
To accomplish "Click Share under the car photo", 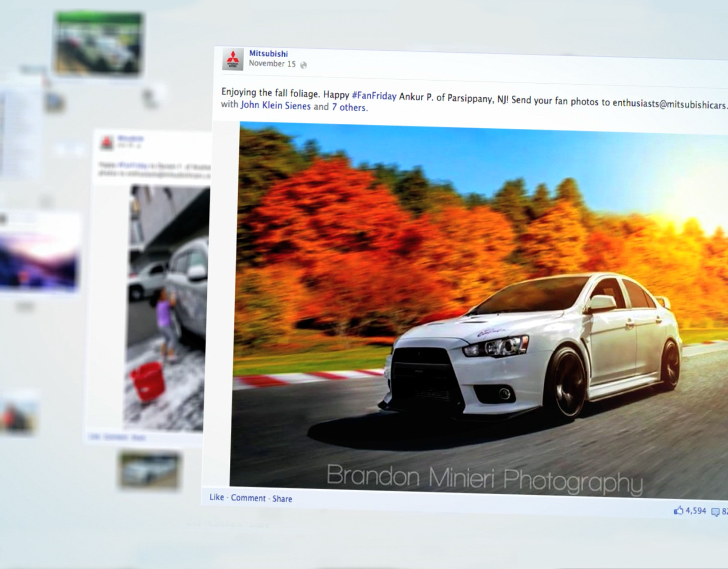I will 282,499.
